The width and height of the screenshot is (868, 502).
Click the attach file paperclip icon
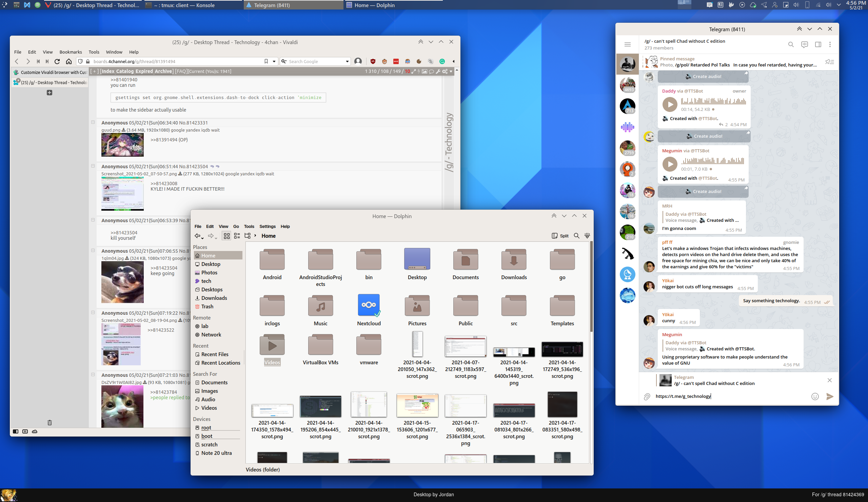coord(647,397)
